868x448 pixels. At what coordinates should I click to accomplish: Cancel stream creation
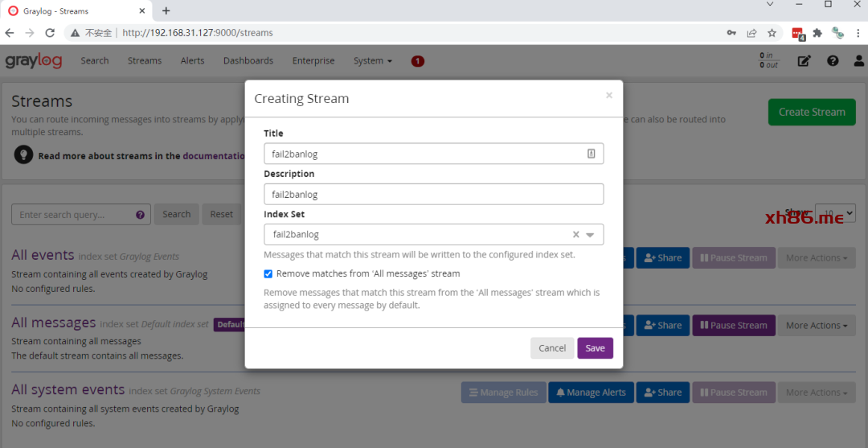coord(551,348)
